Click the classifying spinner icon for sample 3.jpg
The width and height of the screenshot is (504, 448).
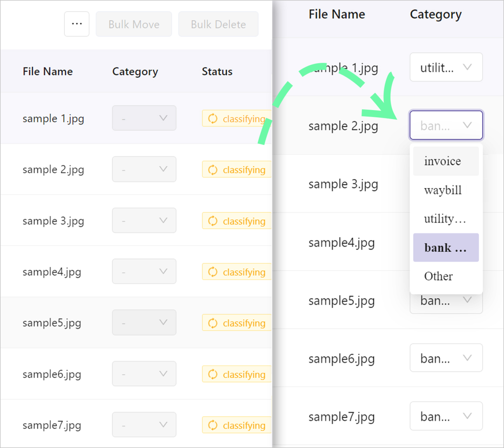point(213,221)
